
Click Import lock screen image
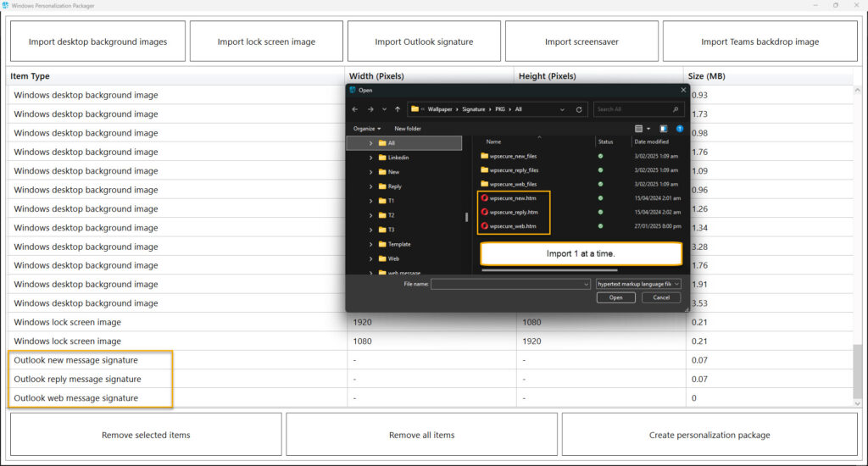point(266,42)
